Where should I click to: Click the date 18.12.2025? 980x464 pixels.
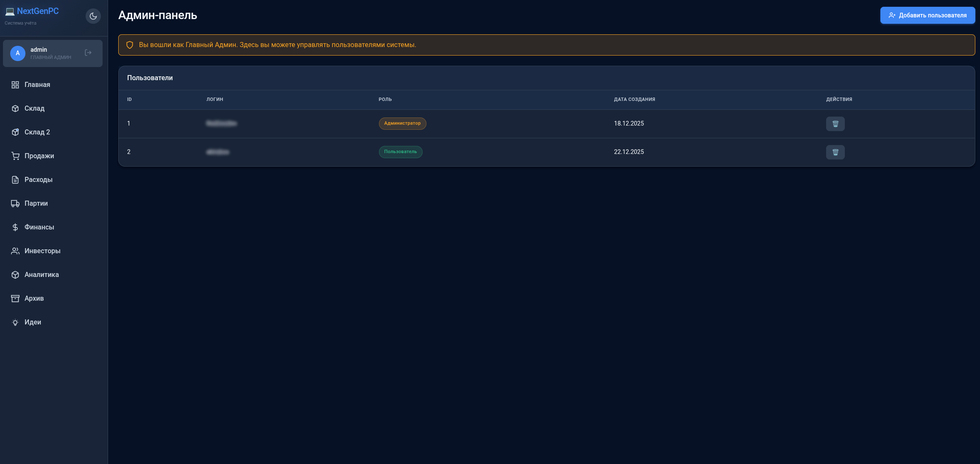point(629,123)
